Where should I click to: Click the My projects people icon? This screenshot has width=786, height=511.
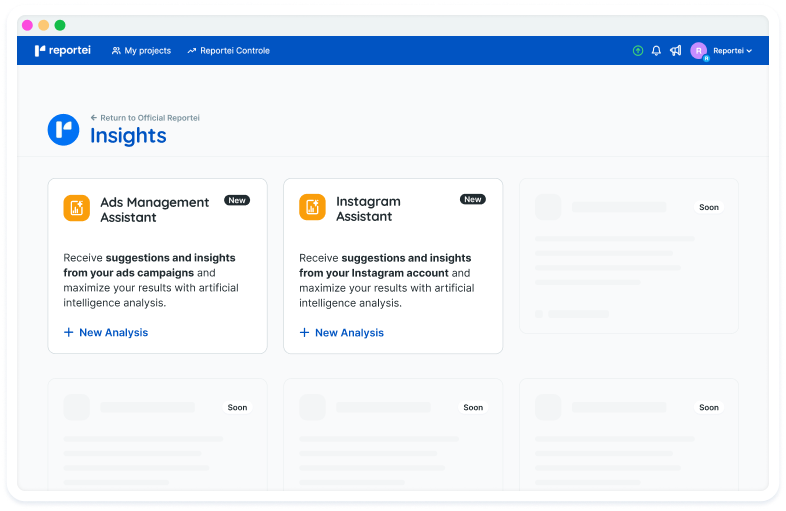click(x=116, y=51)
